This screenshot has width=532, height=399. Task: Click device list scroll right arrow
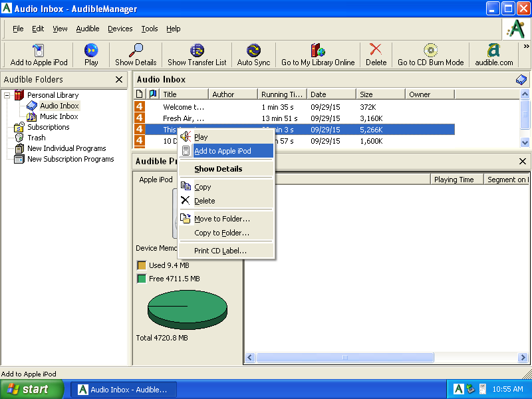point(523,357)
